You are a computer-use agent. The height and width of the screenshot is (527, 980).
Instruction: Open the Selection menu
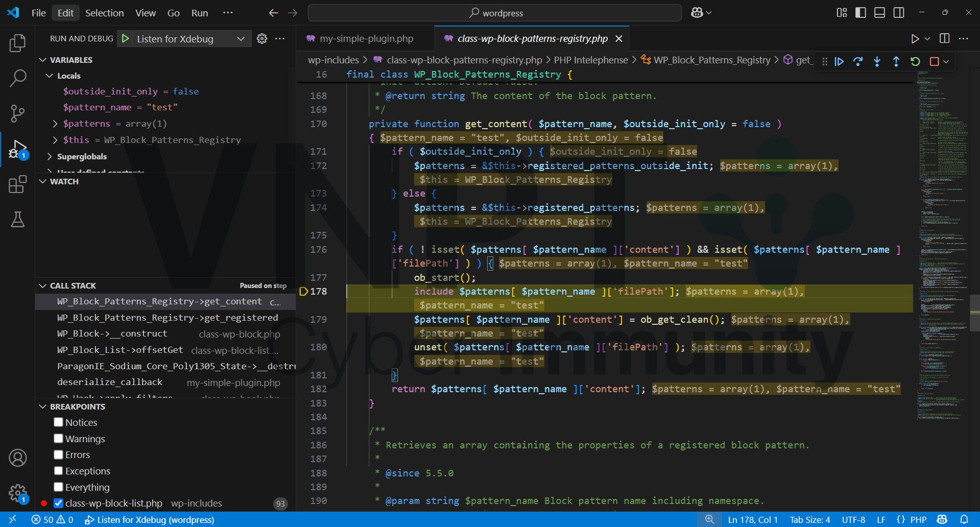104,13
